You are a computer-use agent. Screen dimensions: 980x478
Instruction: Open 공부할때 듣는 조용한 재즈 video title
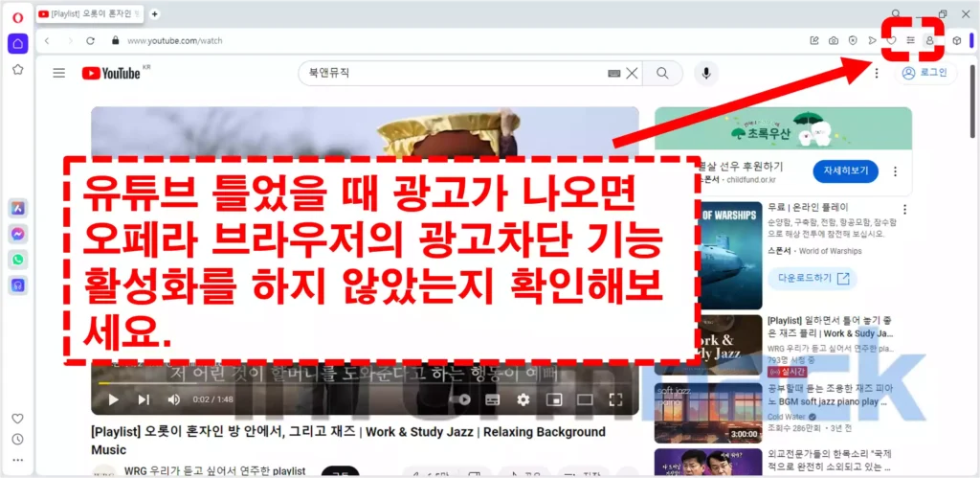831,396
